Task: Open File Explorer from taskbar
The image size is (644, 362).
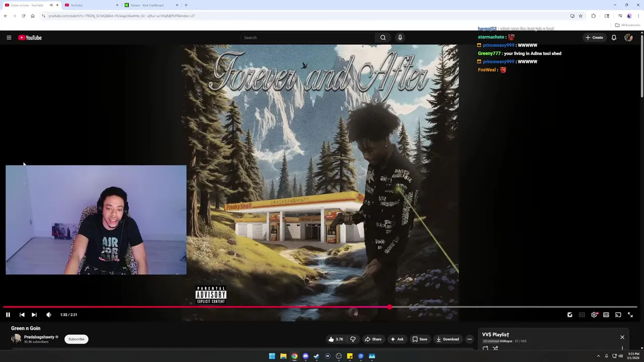Action: pos(283,356)
